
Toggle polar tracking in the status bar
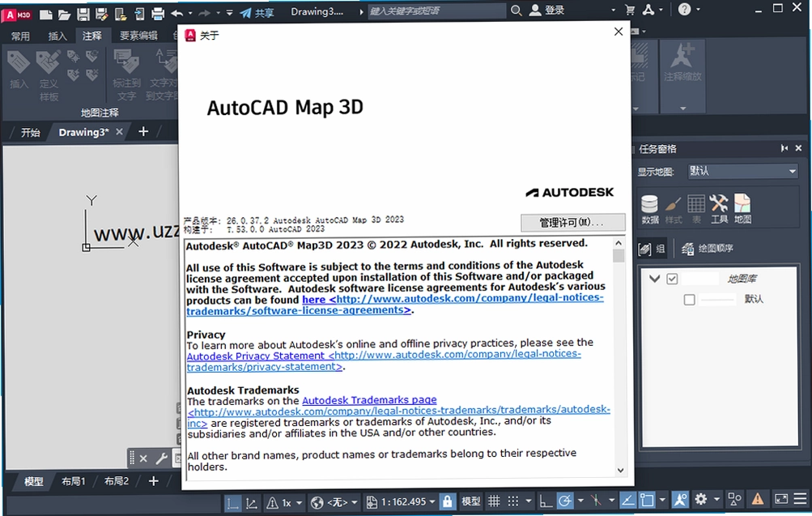click(x=565, y=501)
